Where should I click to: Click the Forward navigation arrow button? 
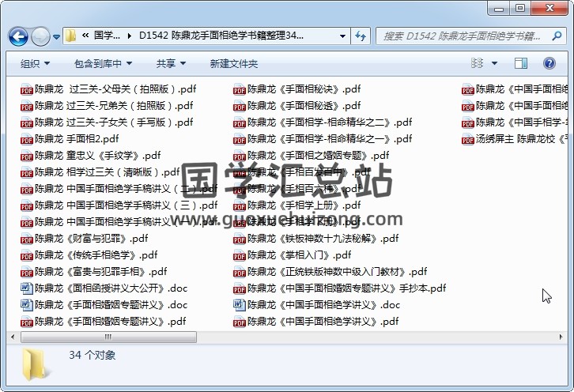click(40, 36)
